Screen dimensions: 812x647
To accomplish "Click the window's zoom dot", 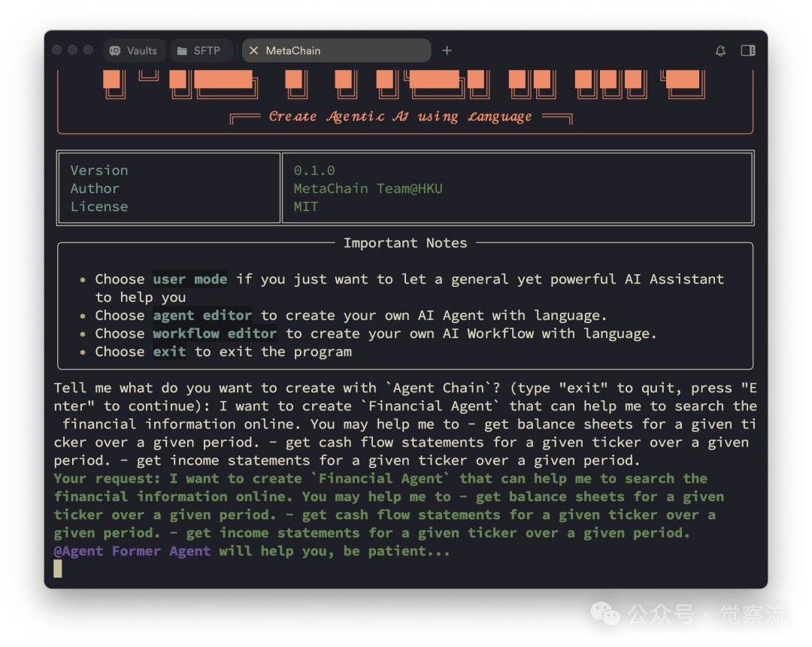I will click(89, 50).
